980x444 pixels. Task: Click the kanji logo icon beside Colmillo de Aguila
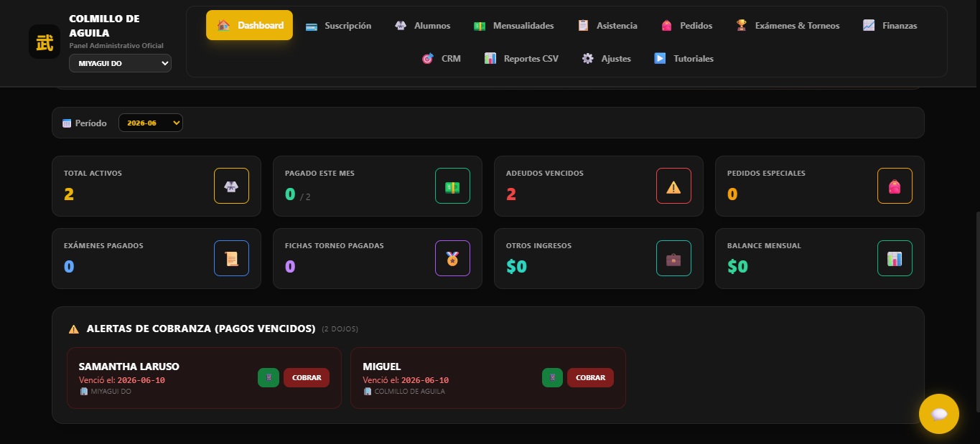click(45, 42)
